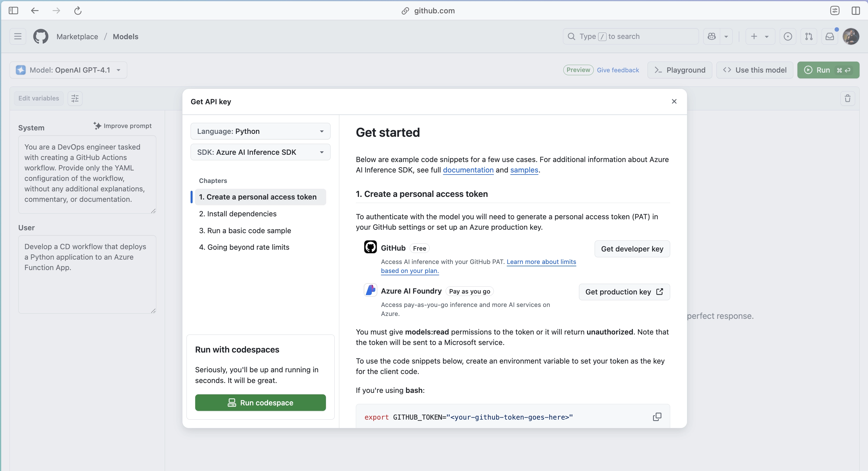Image resolution: width=868 pixels, height=471 pixels.
Task: Close the Get API key dialog
Action: [x=674, y=101]
